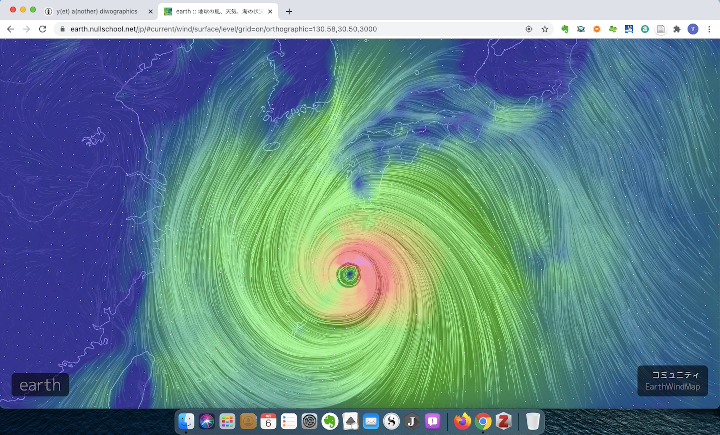Open Zotero from the Dock
The image size is (720, 435).
pyautogui.click(x=503, y=421)
